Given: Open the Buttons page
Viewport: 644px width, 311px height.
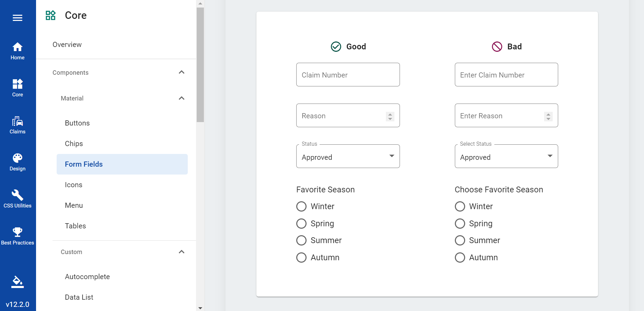Looking at the screenshot, I should pyautogui.click(x=77, y=123).
